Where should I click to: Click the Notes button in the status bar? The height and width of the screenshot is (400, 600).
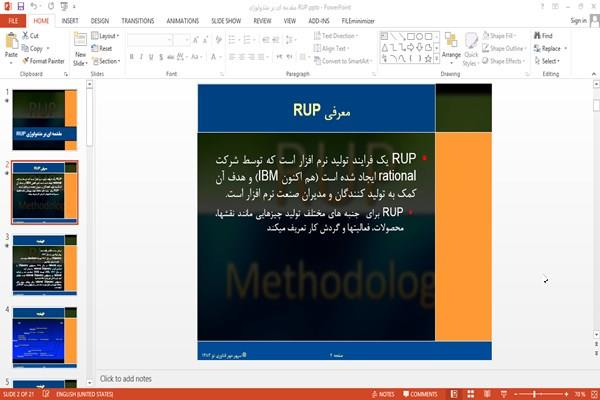383,394
